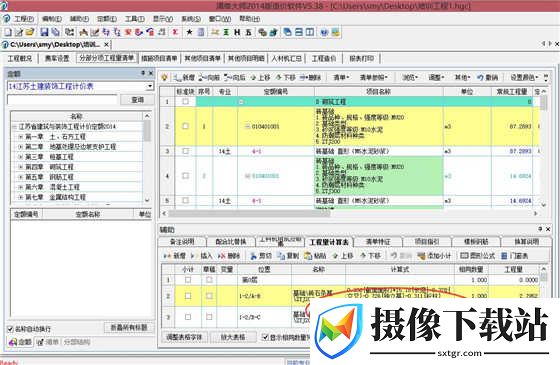Click 上移 in the main list toolbar
Screen dimensions: 560x365
coord(260,77)
